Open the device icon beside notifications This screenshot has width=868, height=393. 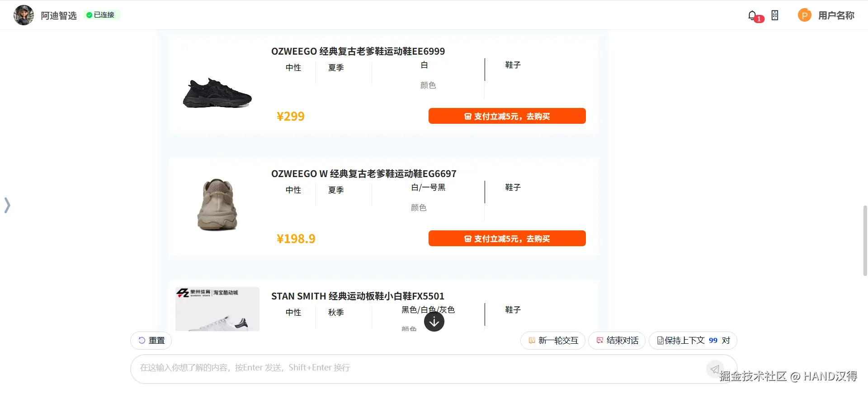(775, 15)
